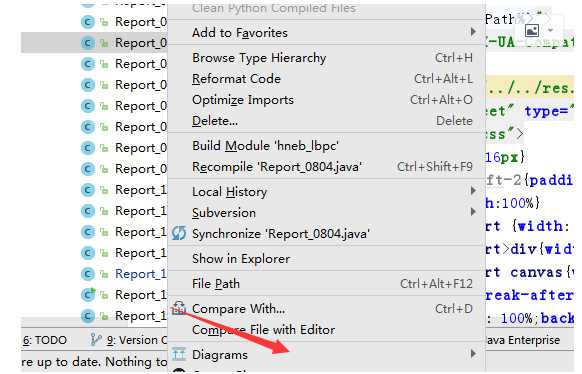Open the Java Enterprise tool tab
The image size is (582, 374).
pos(523,340)
